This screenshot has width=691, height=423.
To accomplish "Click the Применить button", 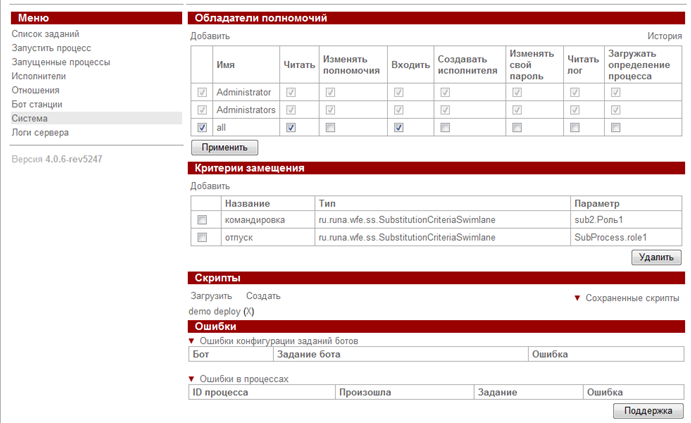I will tap(225, 147).
